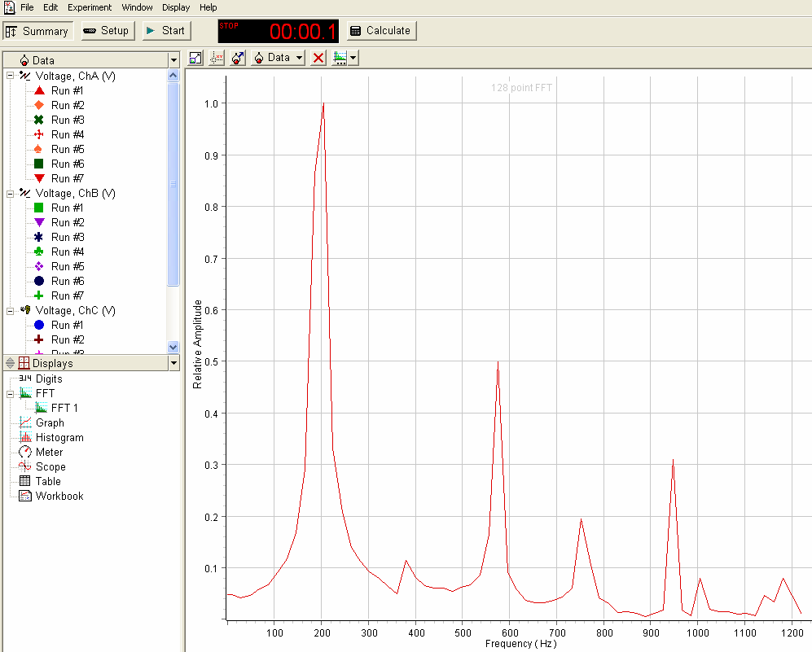Image resolution: width=812 pixels, height=652 pixels.
Task: Open the Experiment menu
Action: [90, 7]
